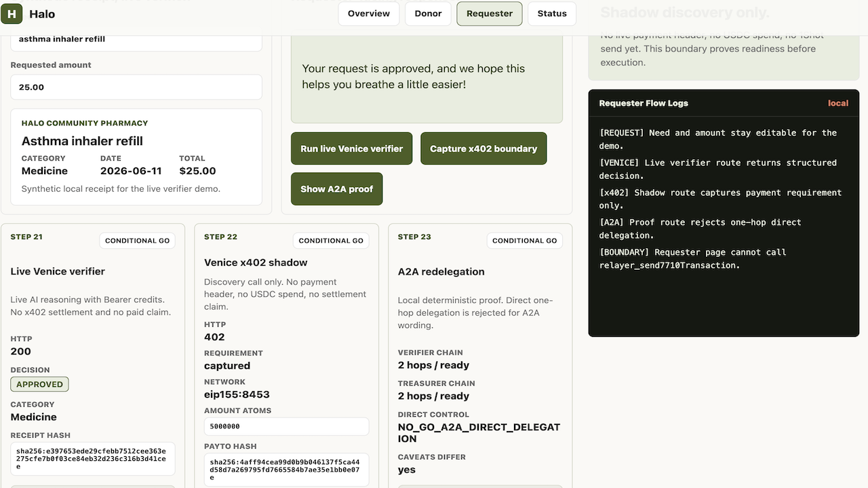Open the Overview tab
The width and height of the screenshot is (868, 488).
369,14
